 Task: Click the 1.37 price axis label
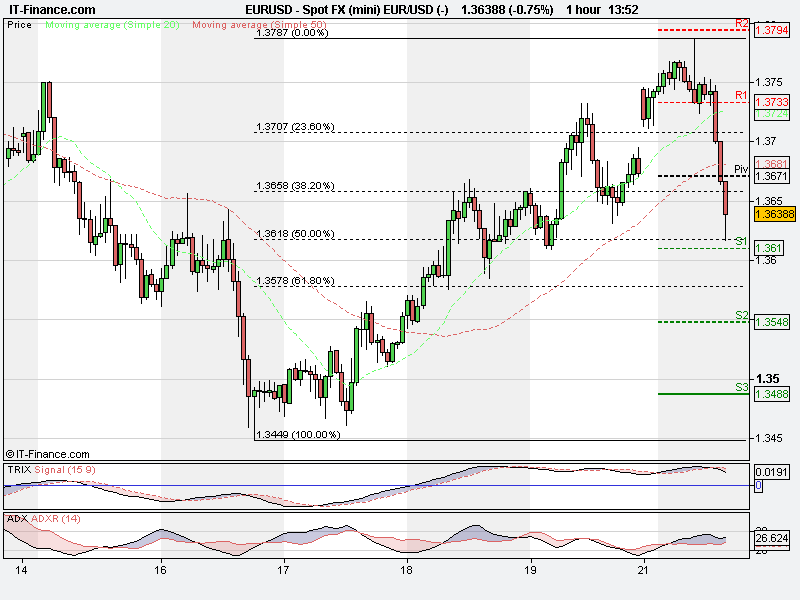pos(765,141)
